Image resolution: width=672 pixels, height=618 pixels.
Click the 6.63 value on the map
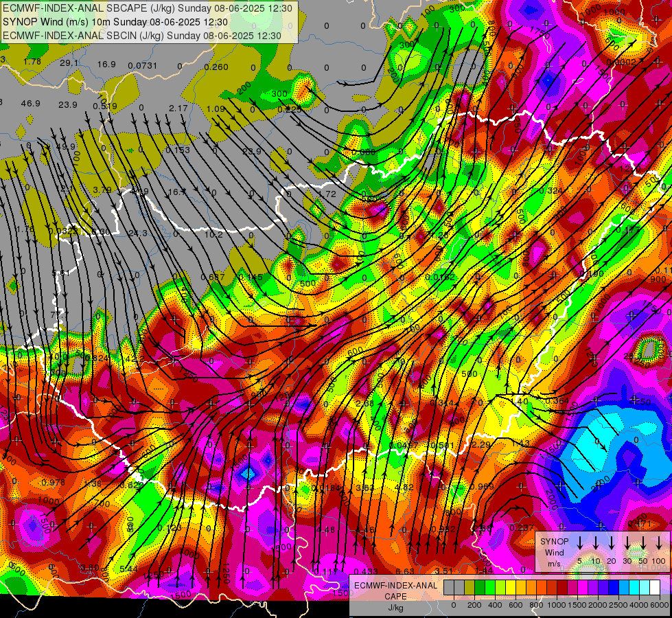point(404,571)
